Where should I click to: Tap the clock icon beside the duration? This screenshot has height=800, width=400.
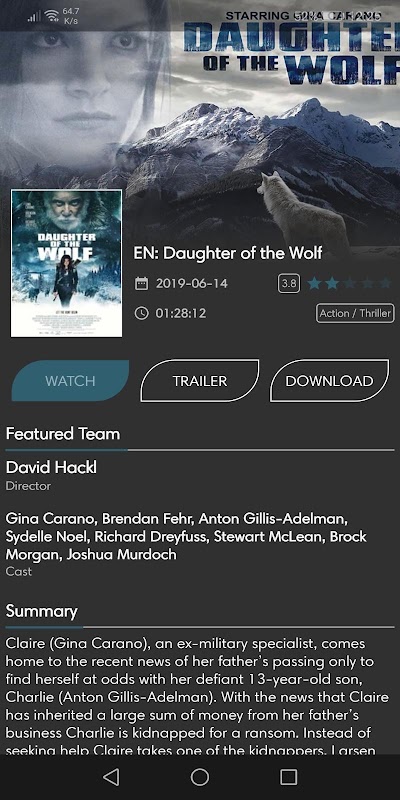(x=141, y=313)
